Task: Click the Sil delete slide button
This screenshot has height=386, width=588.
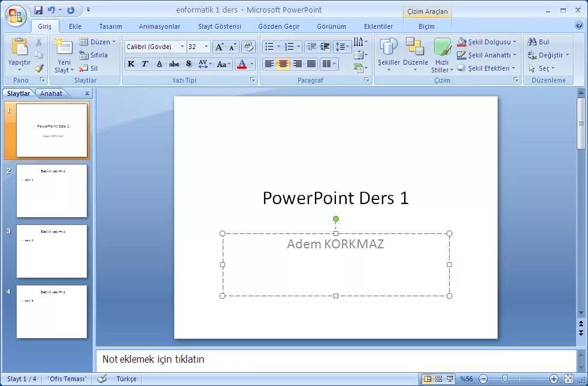Action: pos(89,68)
